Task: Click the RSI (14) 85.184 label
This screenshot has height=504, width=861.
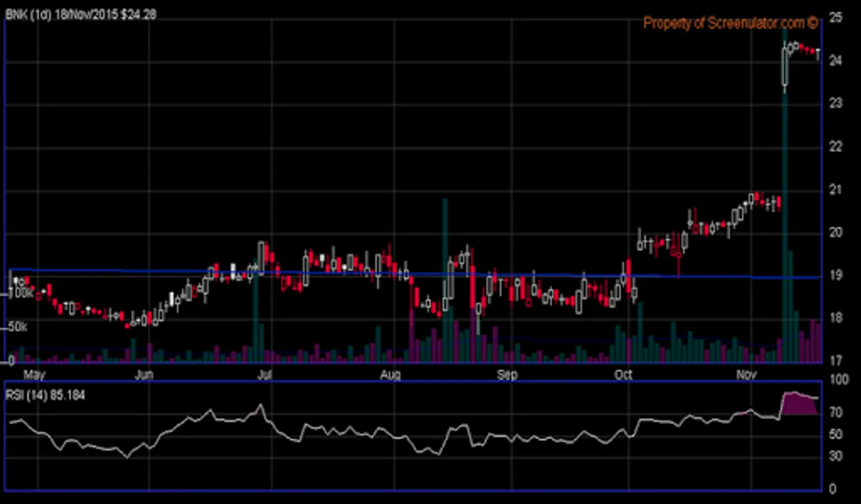Action: pyautogui.click(x=45, y=395)
